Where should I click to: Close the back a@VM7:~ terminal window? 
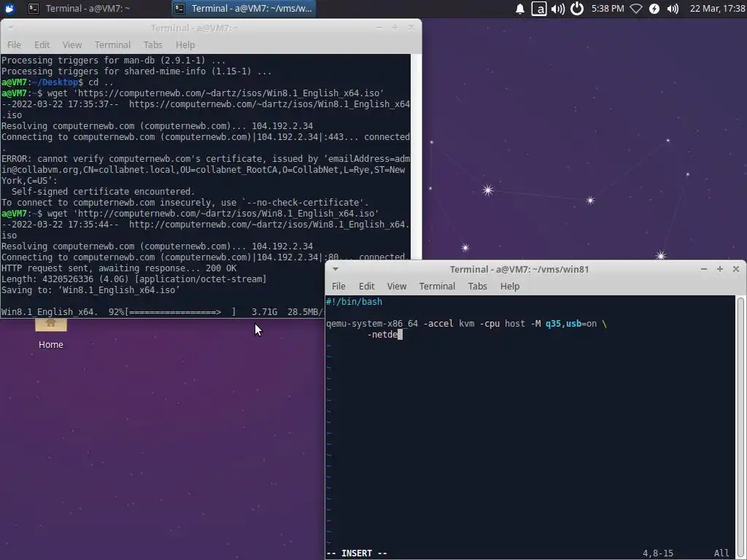[x=411, y=28]
